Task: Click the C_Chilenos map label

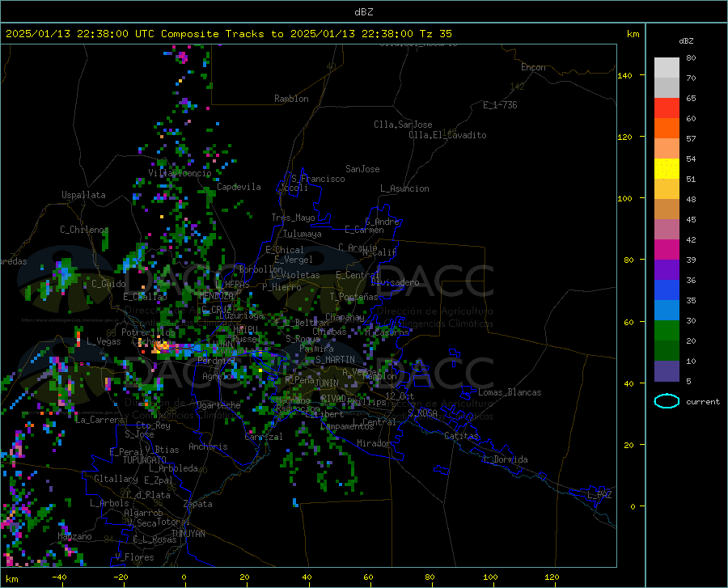Action: point(84,229)
